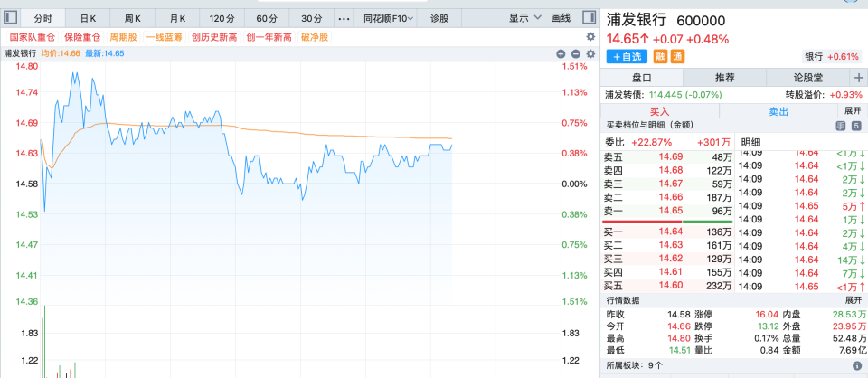This screenshot has height=378, width=868.
Task: Add a panel tab with plus icon
Action: click(859, 78)
